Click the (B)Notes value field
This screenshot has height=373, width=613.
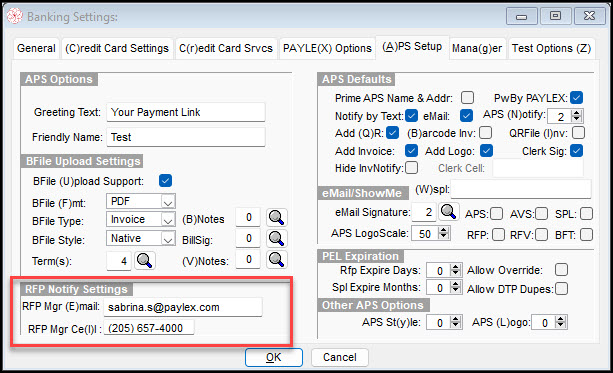(248, 217)
